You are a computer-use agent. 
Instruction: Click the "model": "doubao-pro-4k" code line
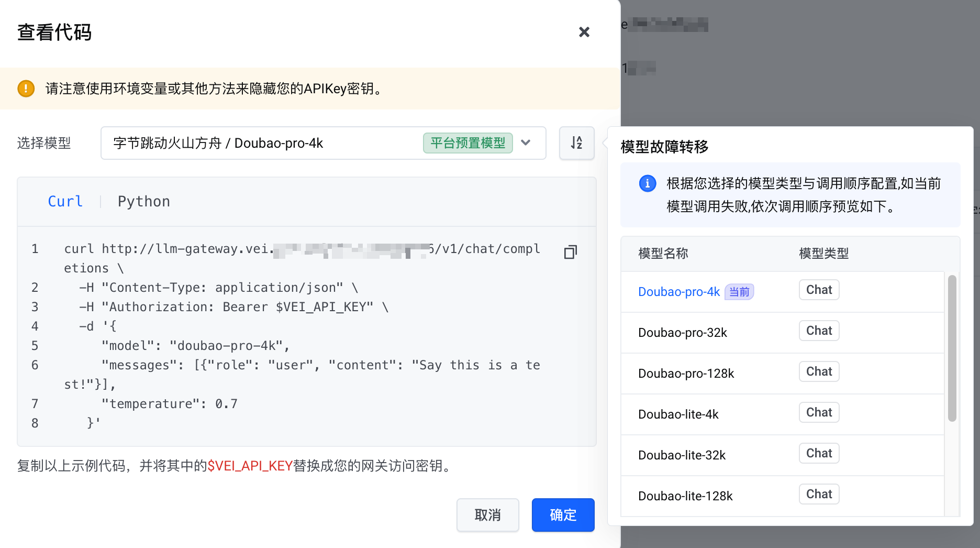click(195, 346)
